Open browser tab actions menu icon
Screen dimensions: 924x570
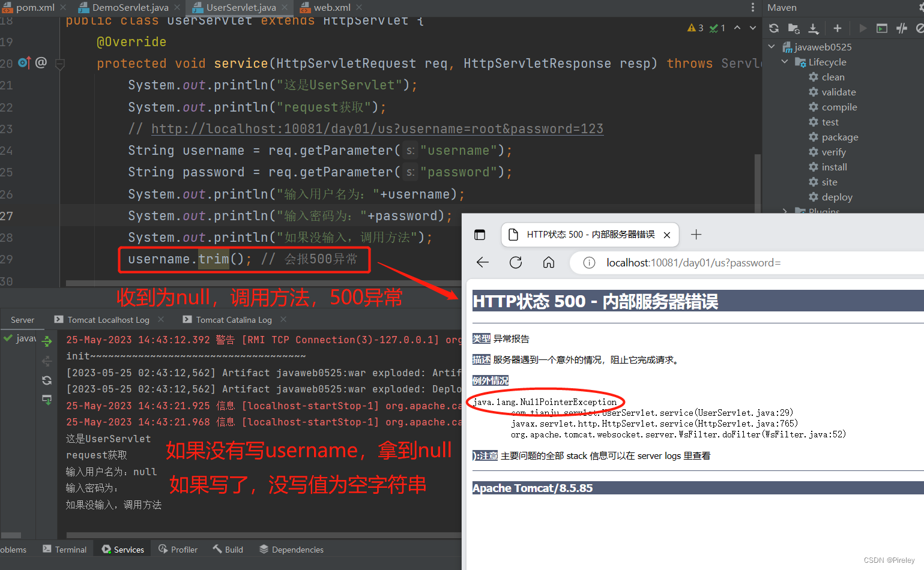[x=480, y=235]
